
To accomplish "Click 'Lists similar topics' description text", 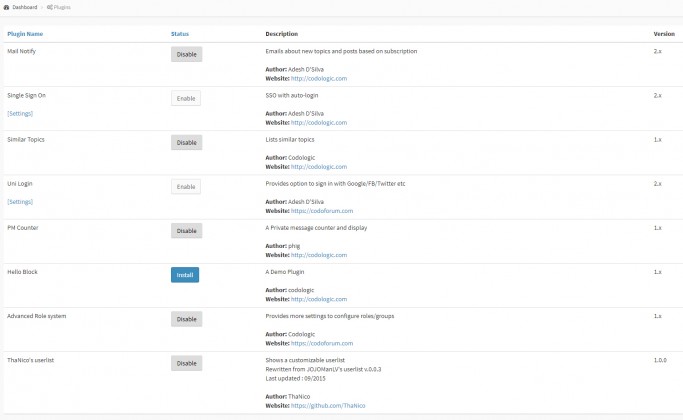I will pyautogui.click(x=290, y=139).
